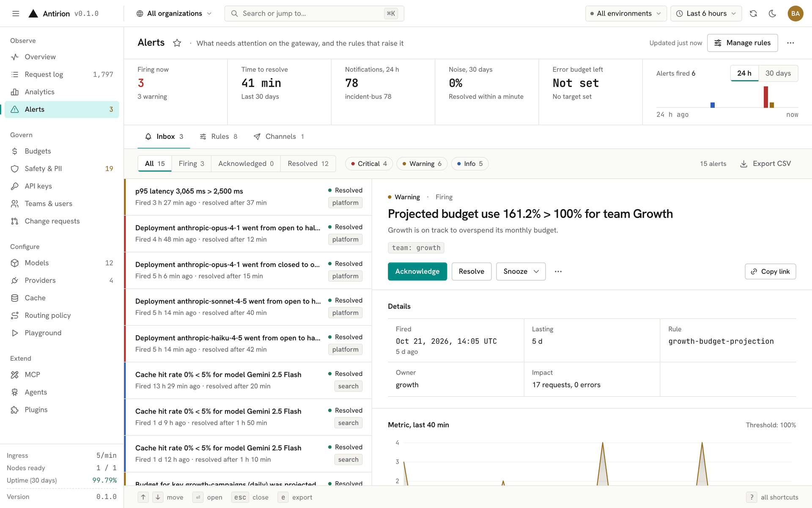Switch alerts fired chart to 30 days
Viewport: 812px width, 508px height.
click(778, 73)
